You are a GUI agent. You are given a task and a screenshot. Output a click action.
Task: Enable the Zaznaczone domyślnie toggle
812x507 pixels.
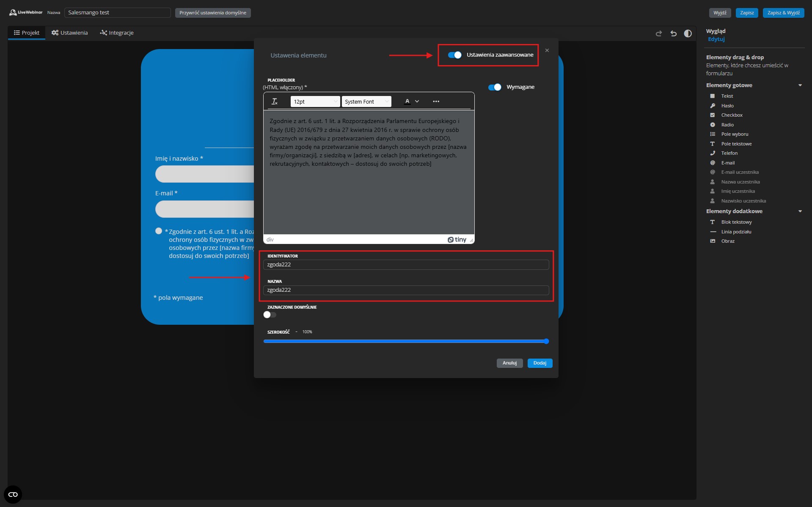[x=269, y=315]
